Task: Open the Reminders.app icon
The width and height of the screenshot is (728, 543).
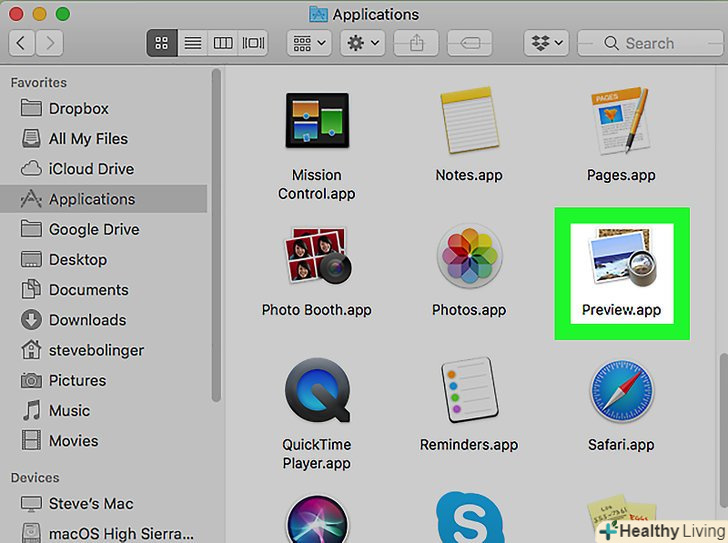Action: [469, 390]
